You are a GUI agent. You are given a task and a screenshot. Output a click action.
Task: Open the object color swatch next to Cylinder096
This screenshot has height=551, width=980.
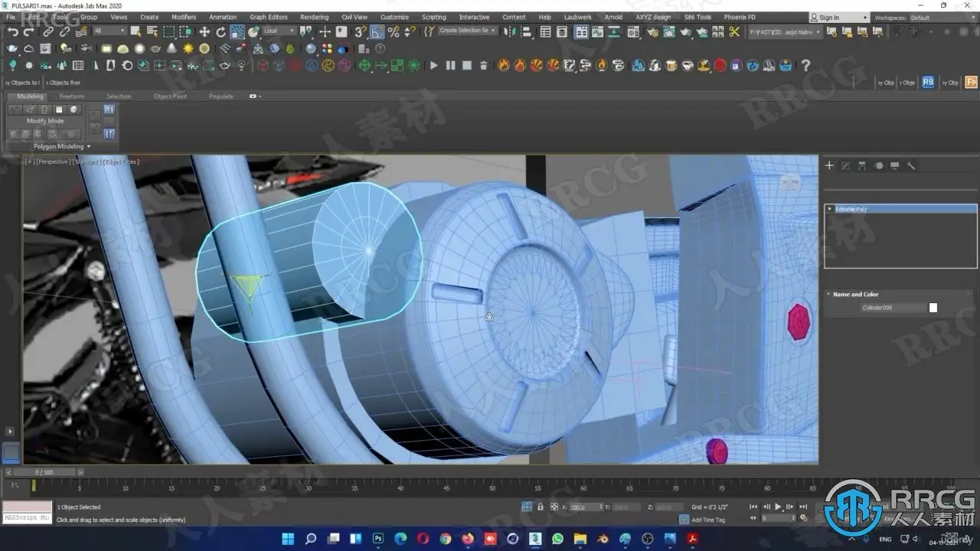[933, 308]
